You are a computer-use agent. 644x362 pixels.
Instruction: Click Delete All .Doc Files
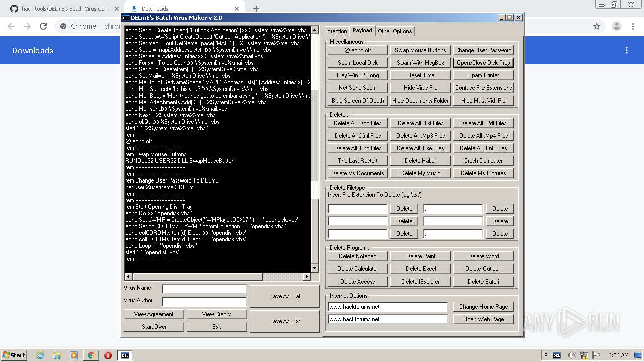358,123
